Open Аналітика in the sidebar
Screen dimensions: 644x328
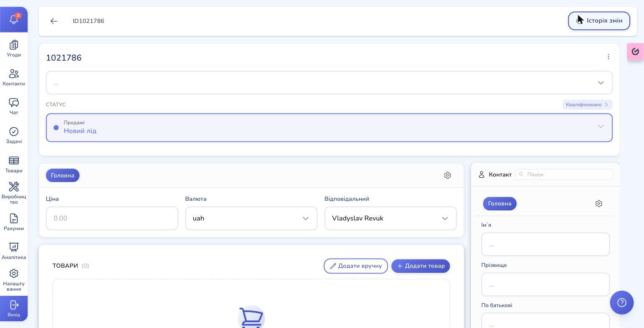[14, 251]
